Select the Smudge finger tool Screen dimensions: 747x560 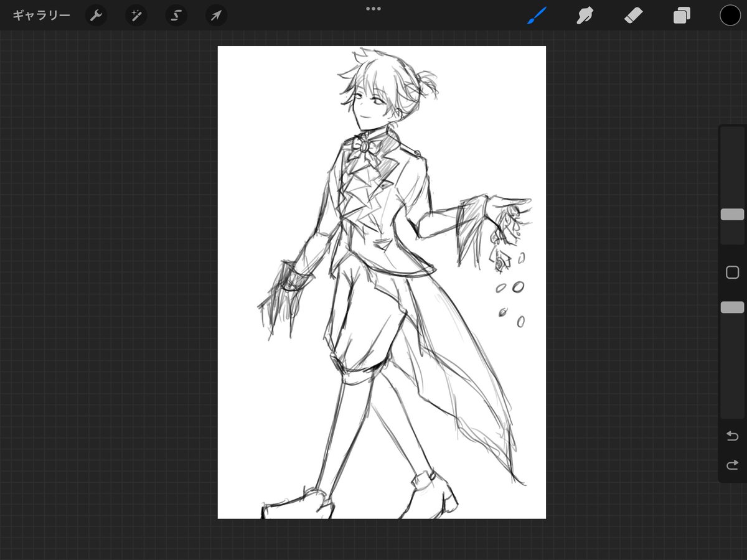point(584,16)
